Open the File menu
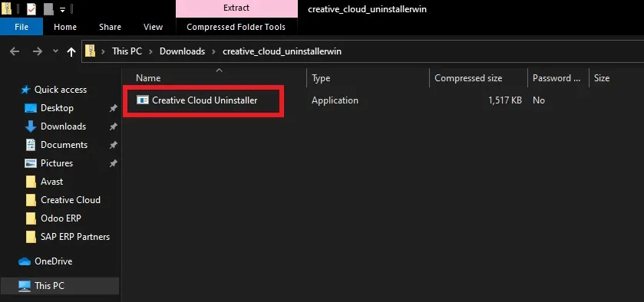 (21, 27)
